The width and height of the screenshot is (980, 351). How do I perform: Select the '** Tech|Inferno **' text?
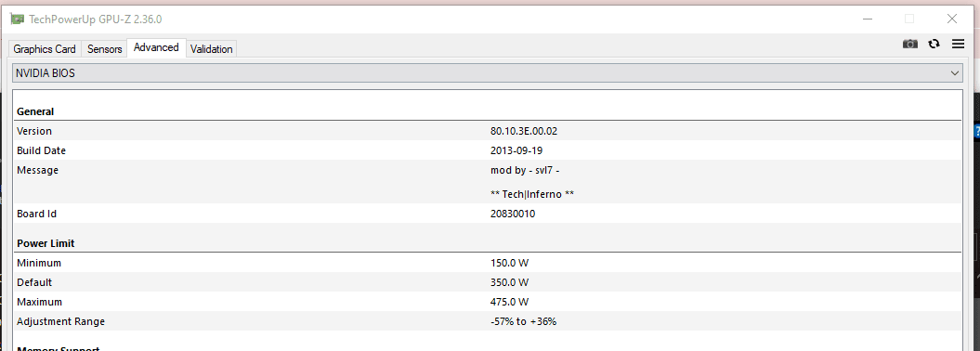pos(532,194)
